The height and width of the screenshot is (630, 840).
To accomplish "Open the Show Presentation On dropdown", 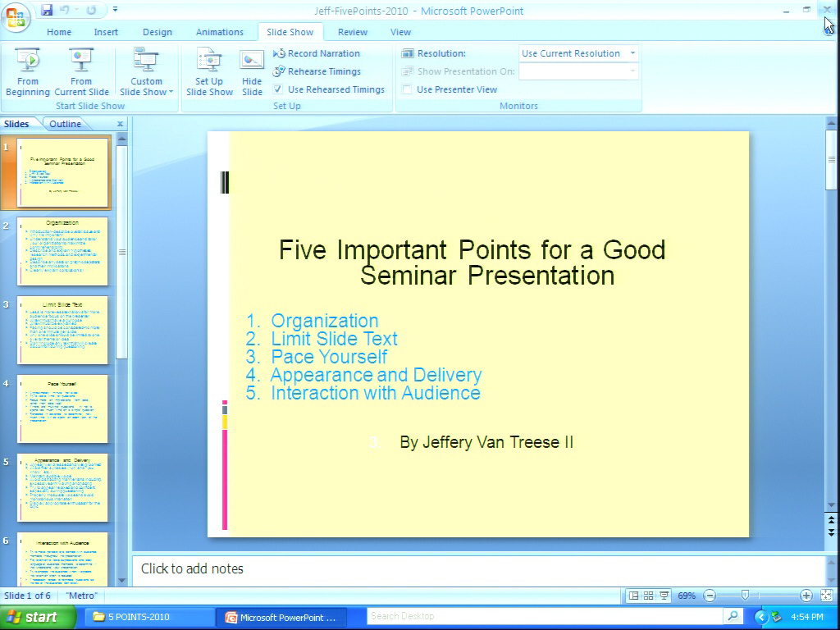I will [632, 71].
